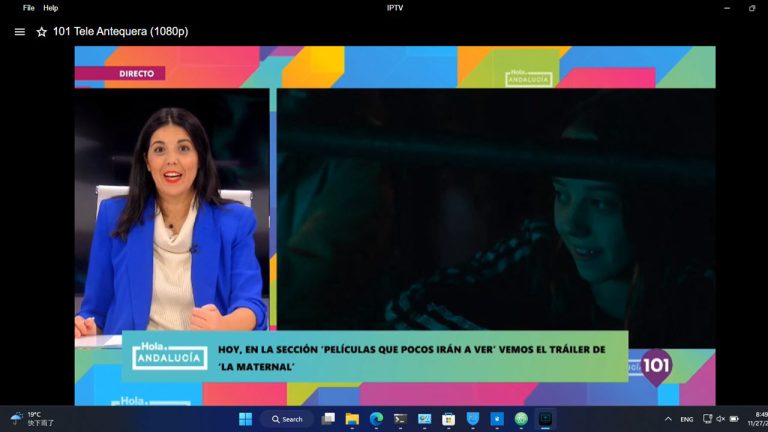Open Microsoft Edge from the taskbar
Viewport: 768px width, 432px height.
click(x=376, y=419)
